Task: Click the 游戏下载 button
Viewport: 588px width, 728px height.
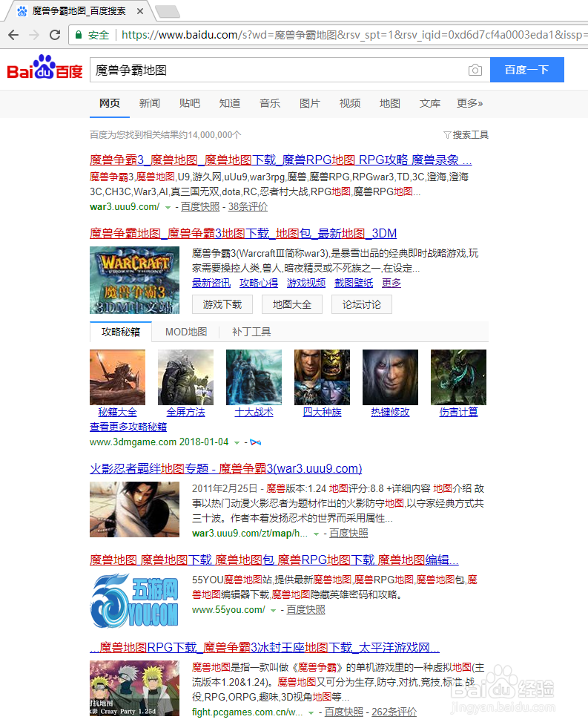Action: click(222, 304)
